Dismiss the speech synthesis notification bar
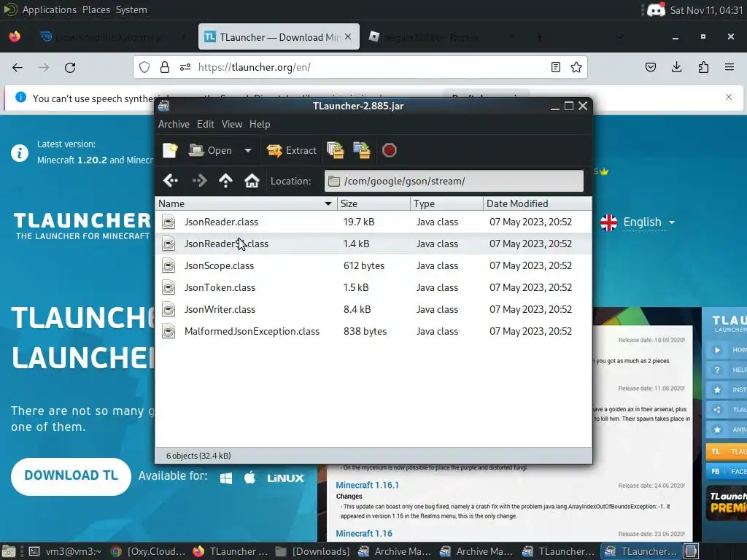Screen dimensions: 747x560 click(729, 97)
